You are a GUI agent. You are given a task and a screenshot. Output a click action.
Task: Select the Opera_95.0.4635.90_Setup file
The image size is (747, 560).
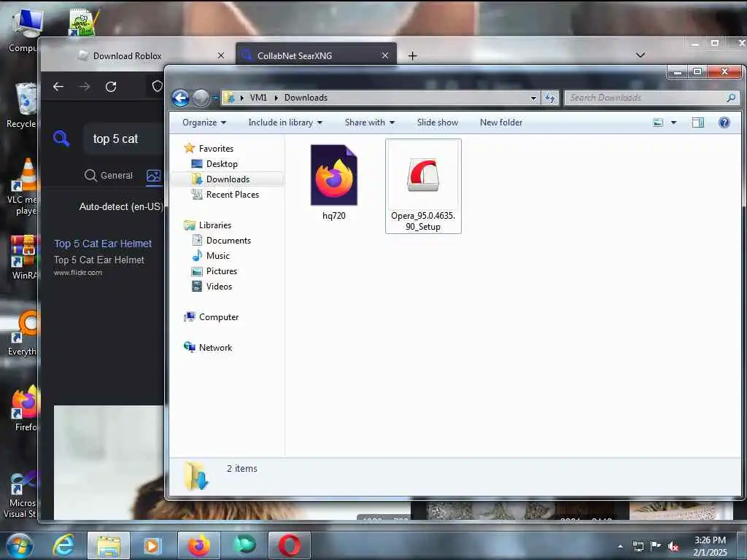[x=423, y=186]
